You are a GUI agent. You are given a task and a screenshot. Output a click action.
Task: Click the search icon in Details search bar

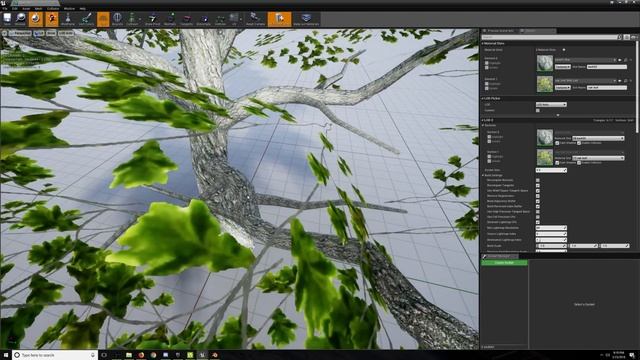[620, 37]
